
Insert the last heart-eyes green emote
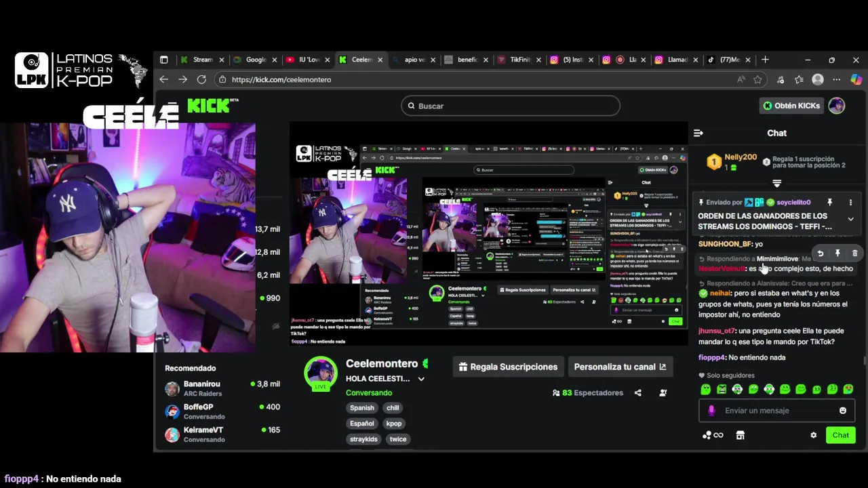pos(848,389)
